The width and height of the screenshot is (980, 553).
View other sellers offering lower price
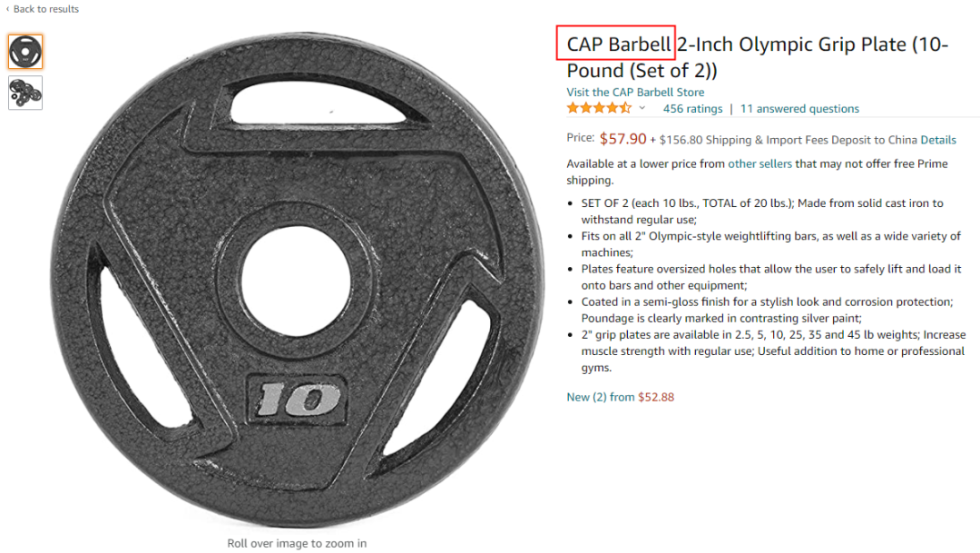point(759,163)
